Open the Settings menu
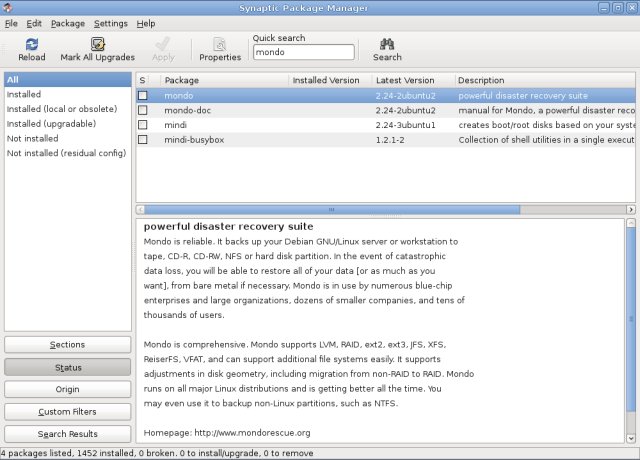 point(110,23)
